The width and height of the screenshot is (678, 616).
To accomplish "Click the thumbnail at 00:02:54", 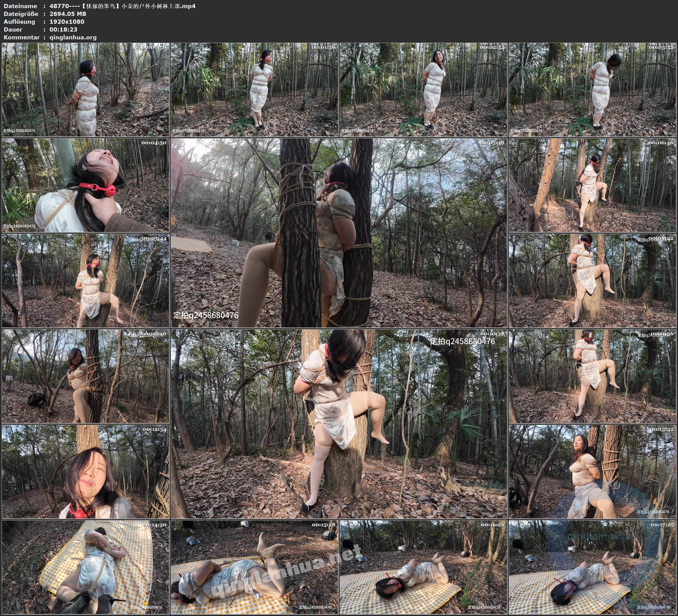I will point(423,89).
